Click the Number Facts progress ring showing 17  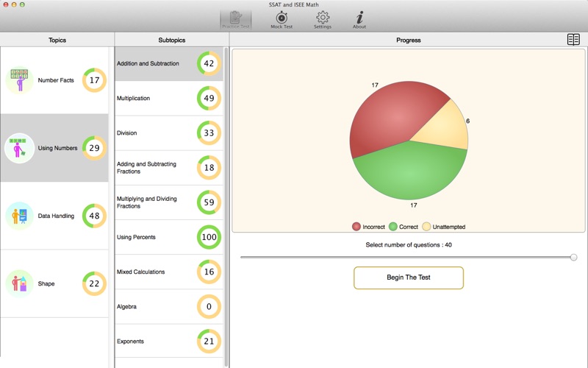(x=95, y=80)
